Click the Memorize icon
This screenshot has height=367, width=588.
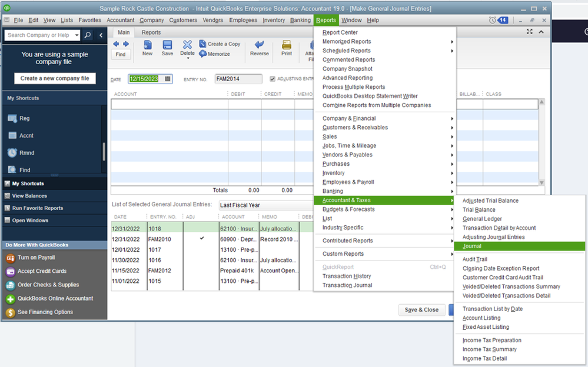pyautogui.click(x=203, y=54)
